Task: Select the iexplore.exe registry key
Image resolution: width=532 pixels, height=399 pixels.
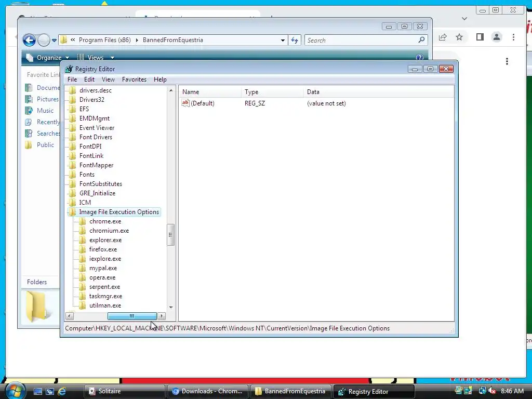Action: pyautogui.click(x=105, y=259)
